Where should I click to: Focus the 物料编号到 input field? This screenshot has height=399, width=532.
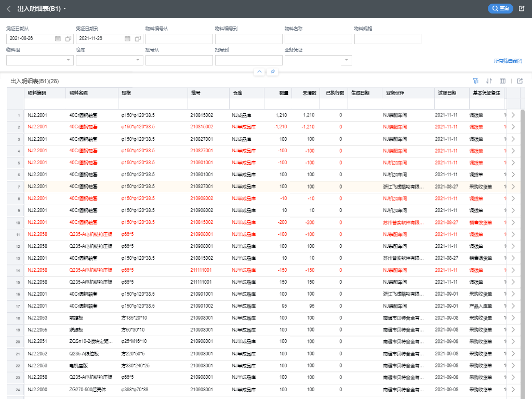tap(249, 38)
